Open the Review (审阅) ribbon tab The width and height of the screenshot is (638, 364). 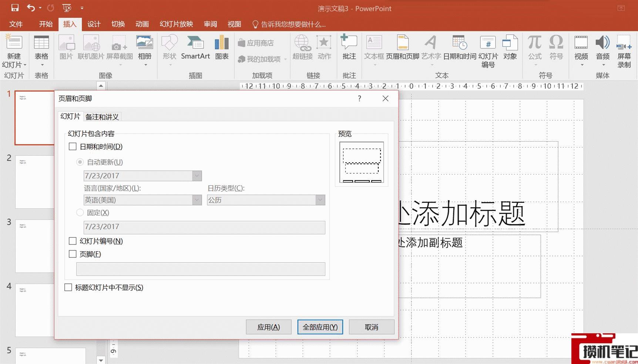click(210, 24)
